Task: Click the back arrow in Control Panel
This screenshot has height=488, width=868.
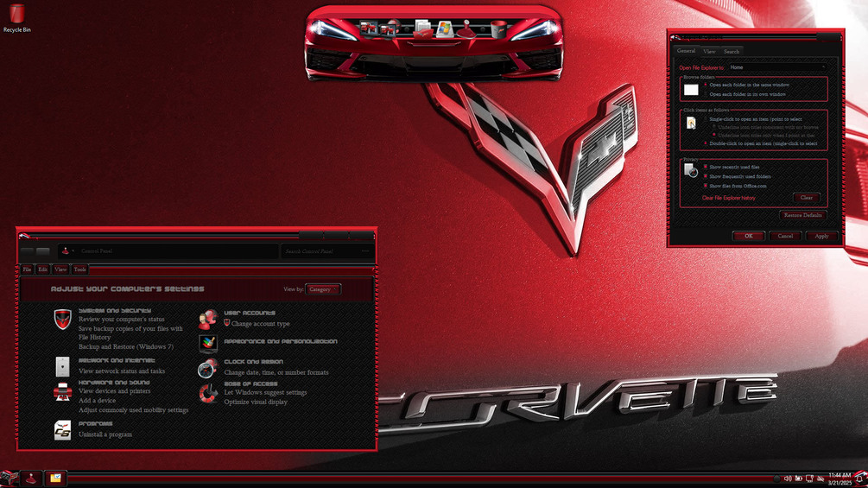Action: tap(27, 251)
